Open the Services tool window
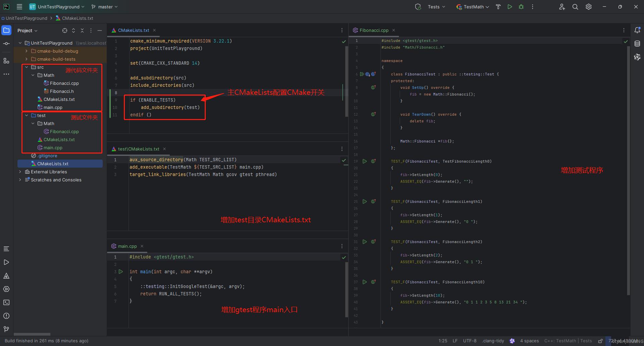The height and width of the screenshot is (346, 644). pyautogui.click(x=6, y=289)
